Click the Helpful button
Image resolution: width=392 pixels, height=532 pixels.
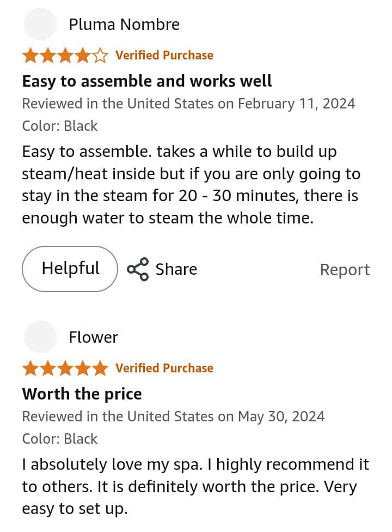coord(70,269)
